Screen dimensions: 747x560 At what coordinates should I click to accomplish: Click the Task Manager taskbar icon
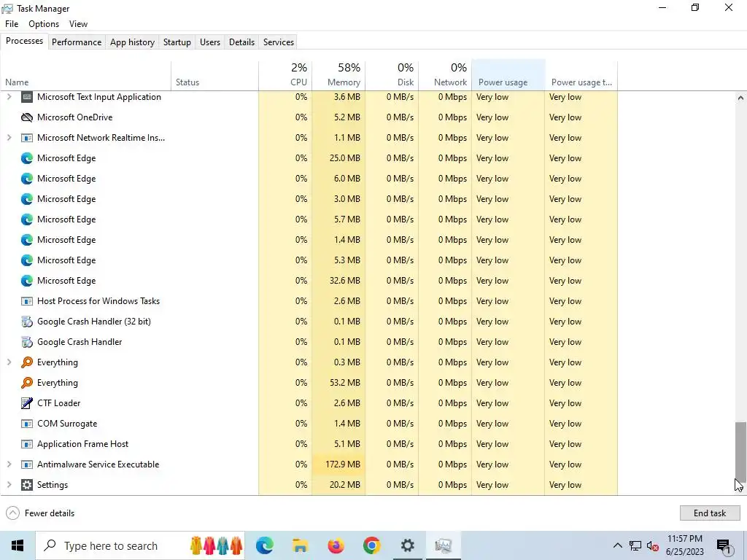click(443, 545)
